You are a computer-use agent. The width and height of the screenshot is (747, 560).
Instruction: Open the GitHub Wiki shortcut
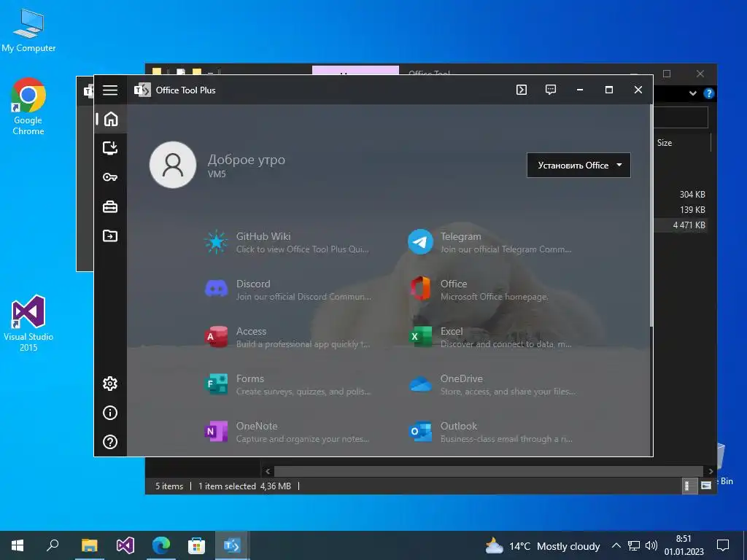[x=287, y=242]
